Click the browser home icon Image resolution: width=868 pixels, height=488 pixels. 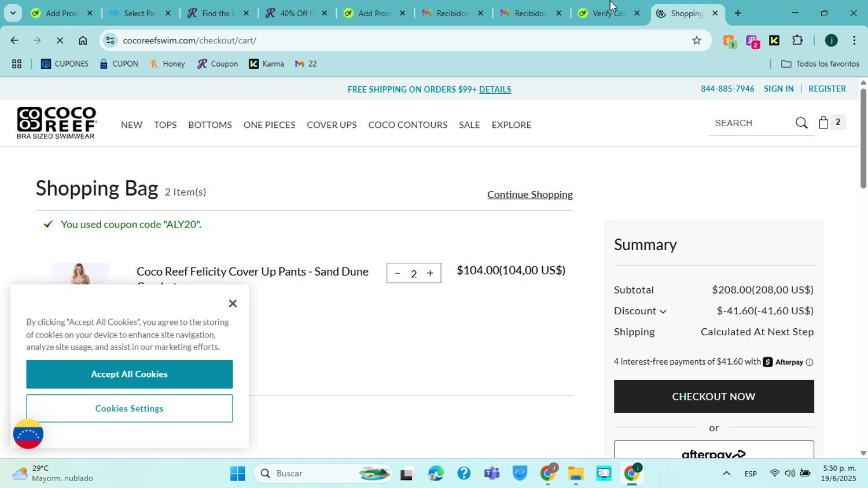coord(83,41)
